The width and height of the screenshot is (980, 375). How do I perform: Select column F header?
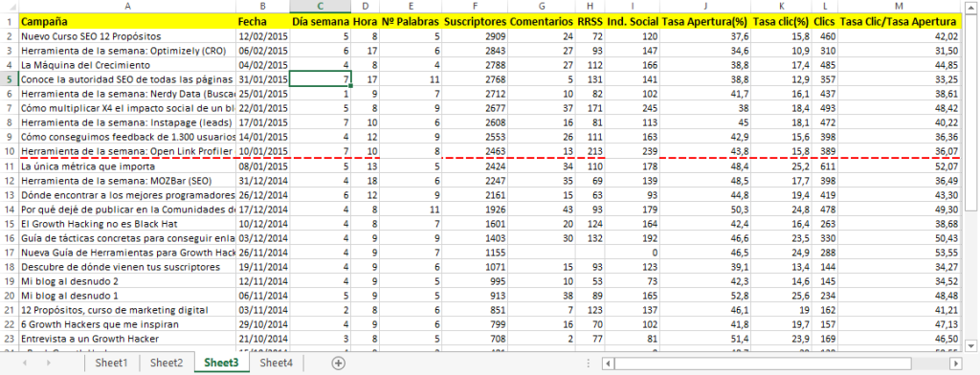(475, 7)
